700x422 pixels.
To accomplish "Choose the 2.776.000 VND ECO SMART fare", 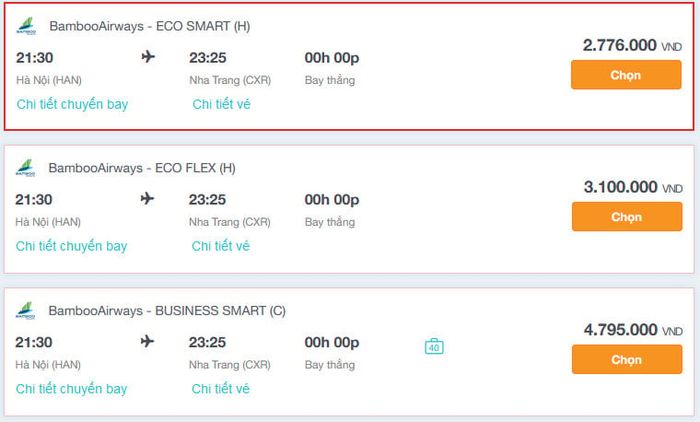I will (626, 75).
